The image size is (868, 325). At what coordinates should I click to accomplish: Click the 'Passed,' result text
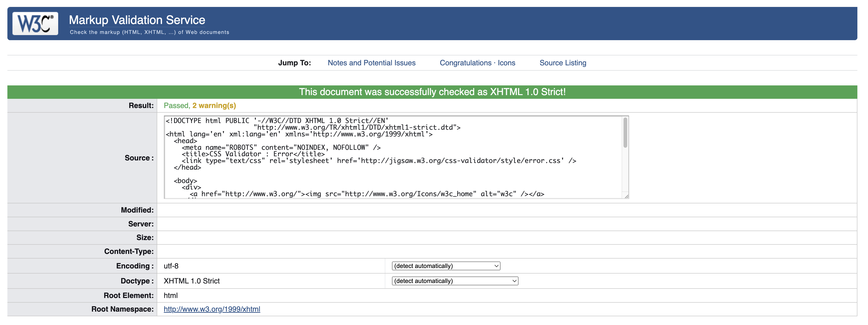(177, 105)
